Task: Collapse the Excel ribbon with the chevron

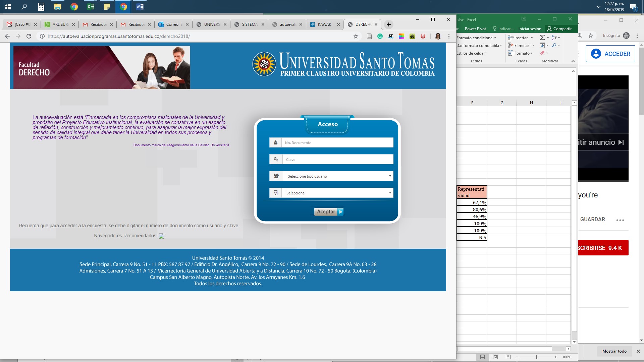Action: pos(573,61)
